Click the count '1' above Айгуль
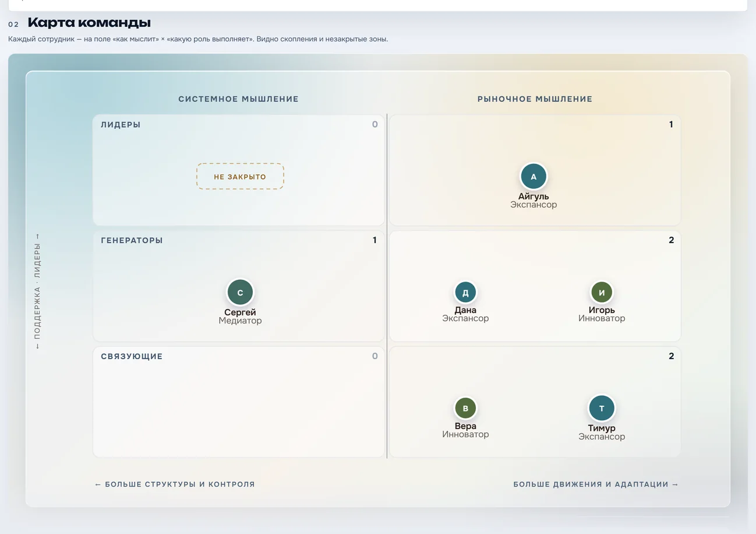Screen dimensions: 756x534 pos(671,124)
